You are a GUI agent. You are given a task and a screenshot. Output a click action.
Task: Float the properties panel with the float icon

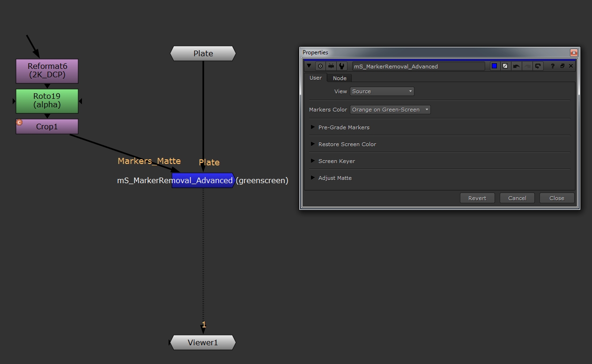[x=562, y=66]
